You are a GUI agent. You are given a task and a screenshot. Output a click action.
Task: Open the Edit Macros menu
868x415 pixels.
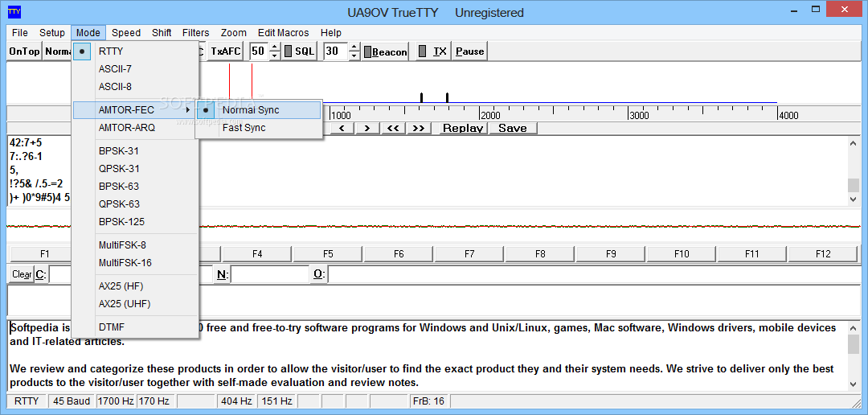284,33
